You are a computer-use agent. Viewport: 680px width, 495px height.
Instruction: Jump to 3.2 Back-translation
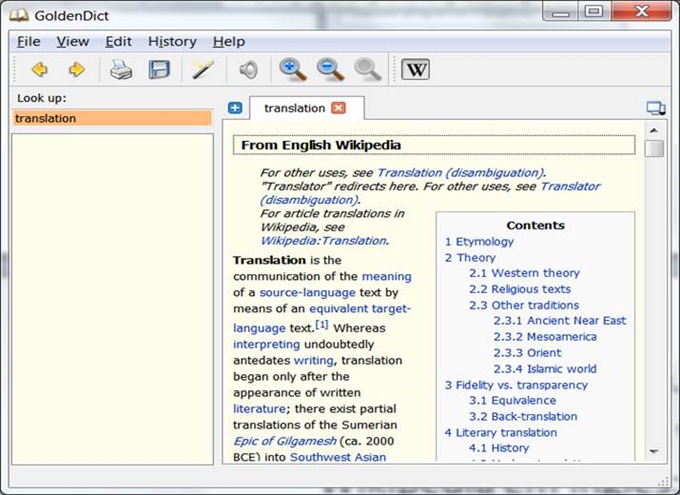click(x=523, y=416)
